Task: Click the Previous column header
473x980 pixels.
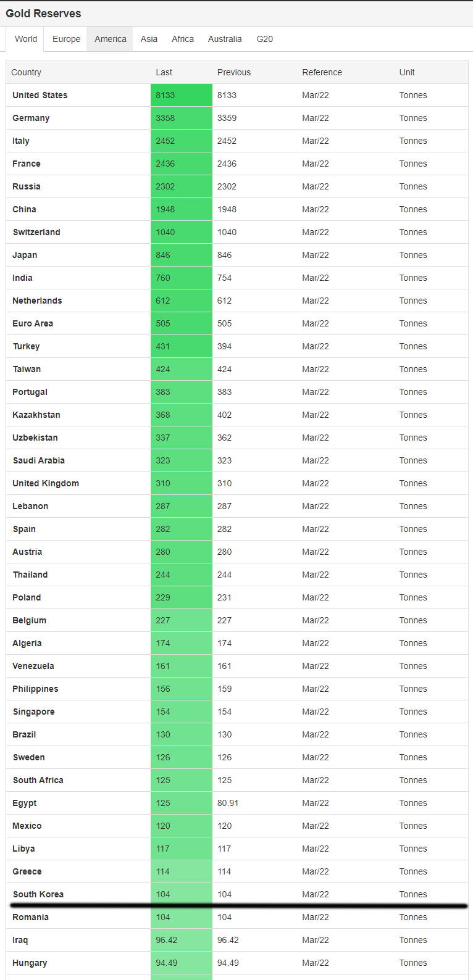Action: point(234,72)
